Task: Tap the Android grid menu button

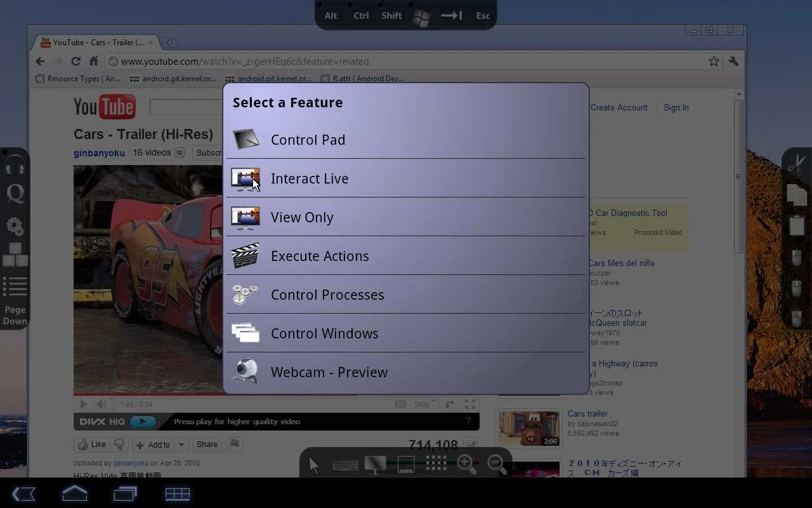Action: click(178, 493)
